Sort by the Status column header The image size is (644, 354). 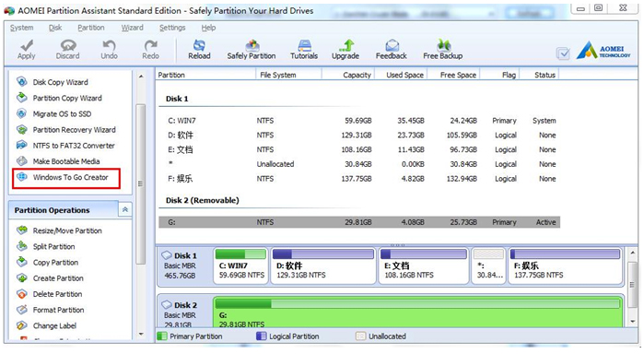pos(540,75)
